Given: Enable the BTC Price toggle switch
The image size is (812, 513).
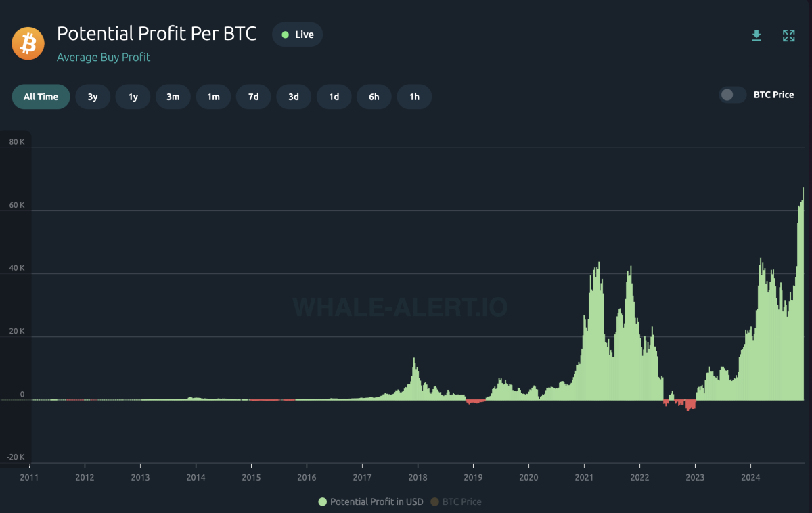Looking at the screenshot, I should 731,95.
